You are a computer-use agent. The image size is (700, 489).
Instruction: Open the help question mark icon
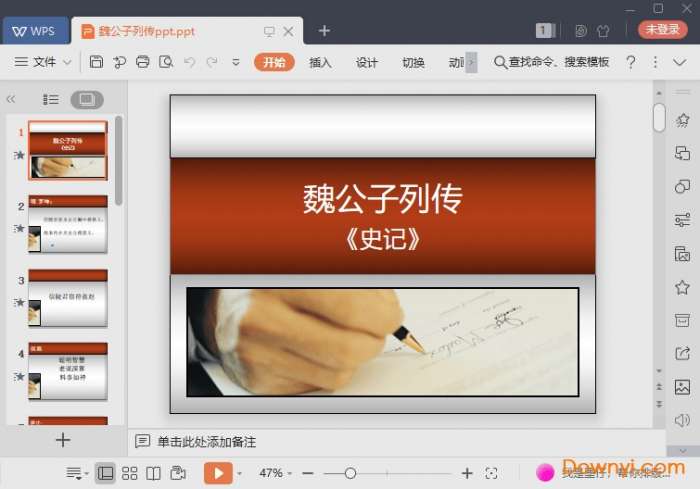point(630,62)
